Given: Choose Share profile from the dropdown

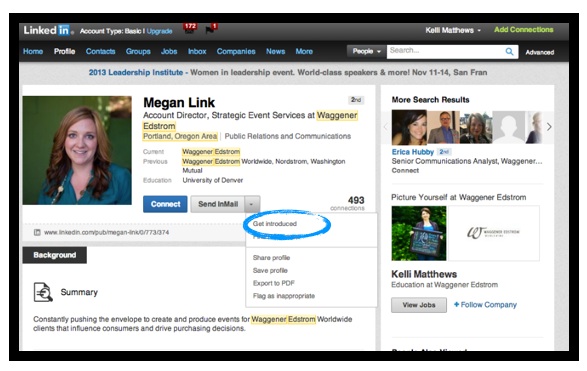Looking at the screenshot, I should point(271,258).
